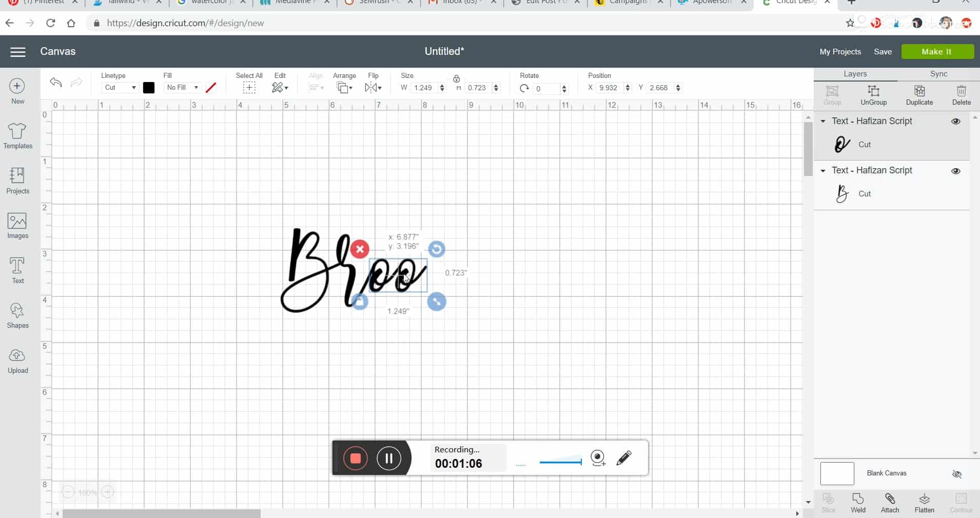The image size is (980, 518).
Task: Open the Linetype Cut dropdown
Action: 120,88
